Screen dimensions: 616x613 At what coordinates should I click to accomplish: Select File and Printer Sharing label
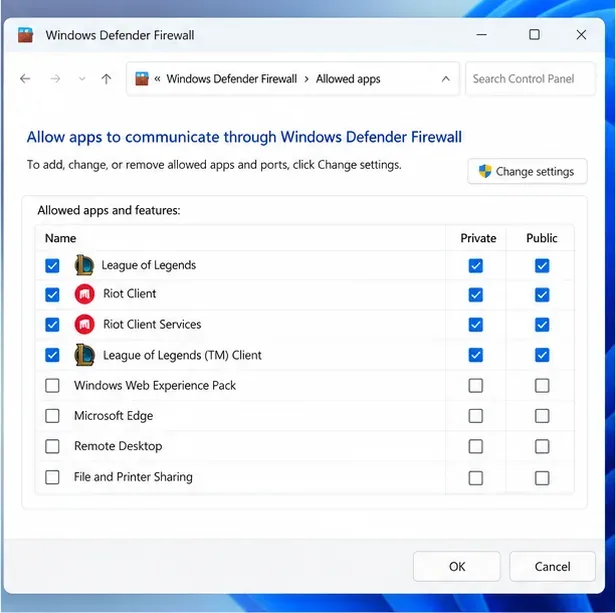tap(133, 477)
